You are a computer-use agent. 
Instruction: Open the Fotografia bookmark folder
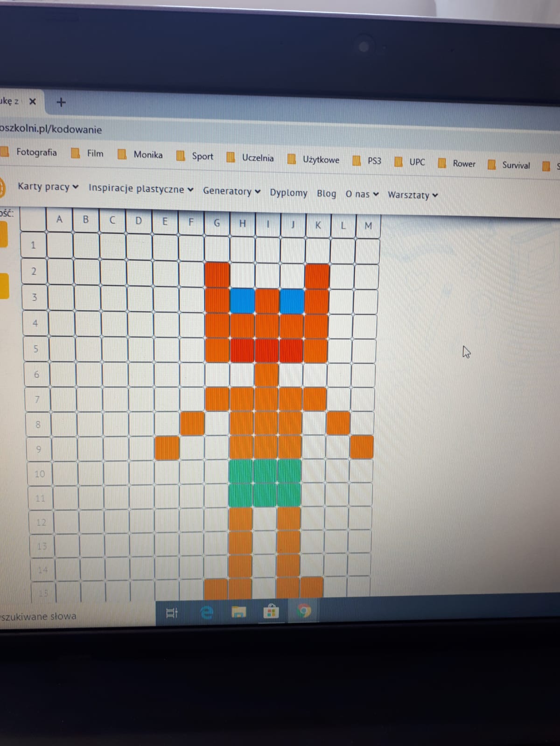28,152
